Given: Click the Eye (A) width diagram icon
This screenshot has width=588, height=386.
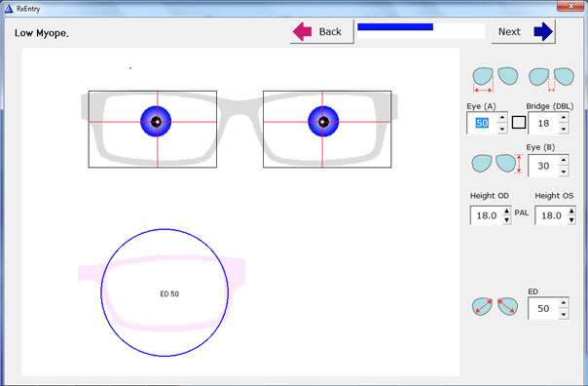Looking at the screenshot, I should [496, 79].
